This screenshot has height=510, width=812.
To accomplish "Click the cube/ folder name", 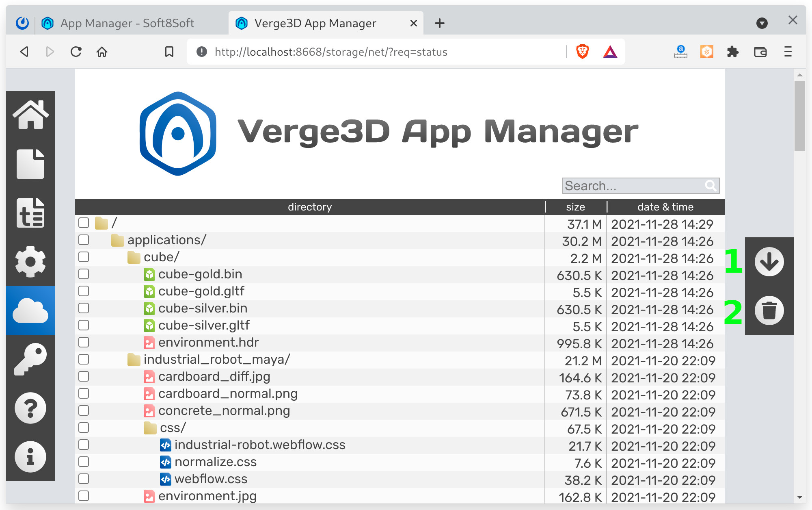I will point(161,257).
